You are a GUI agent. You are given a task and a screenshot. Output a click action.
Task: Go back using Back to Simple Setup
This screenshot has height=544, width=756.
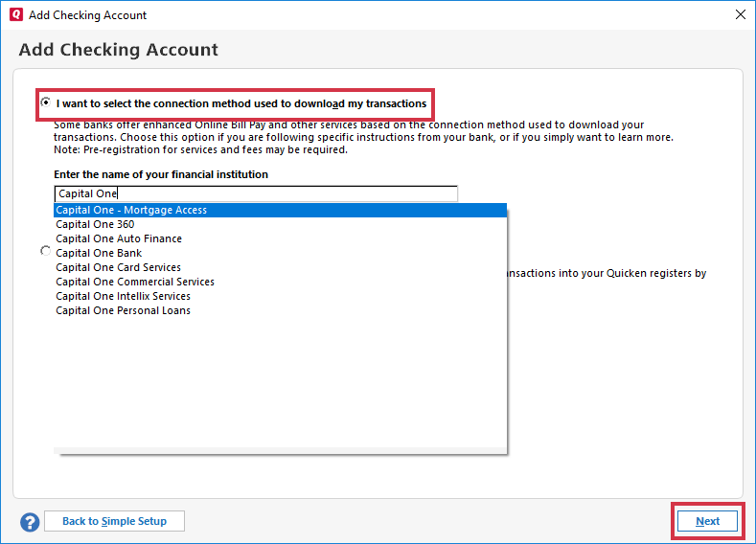coord(114,521)
